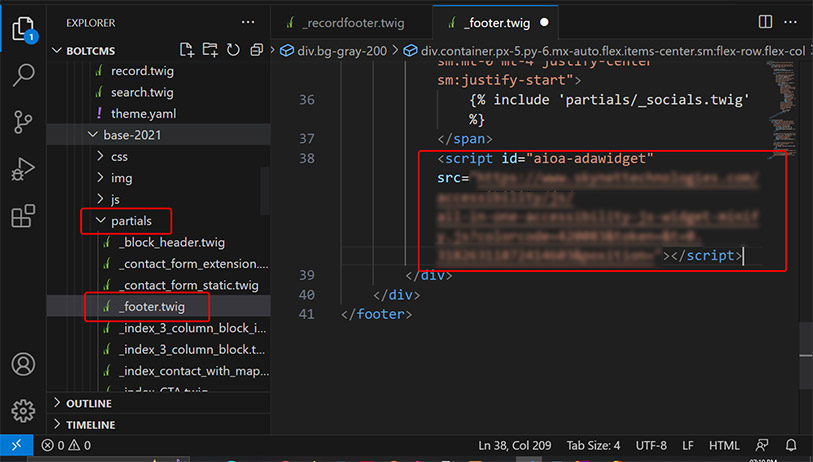813x462 pixels.
Task: Click the code minimap preview
Action: tap(781, 109)
